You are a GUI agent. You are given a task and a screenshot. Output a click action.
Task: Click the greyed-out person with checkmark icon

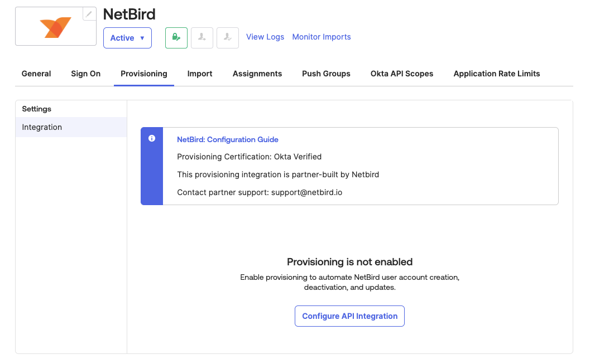(x=228, y=37)
